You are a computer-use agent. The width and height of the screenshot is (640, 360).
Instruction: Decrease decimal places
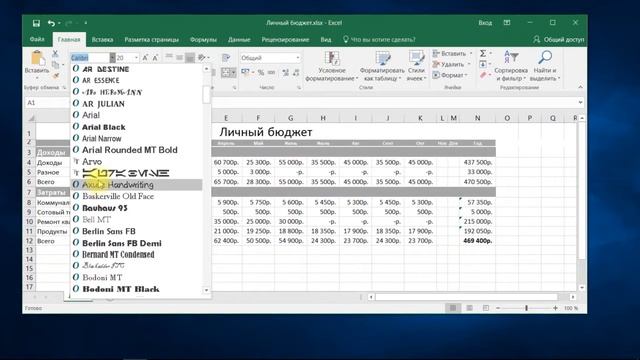tap(296, 72)
